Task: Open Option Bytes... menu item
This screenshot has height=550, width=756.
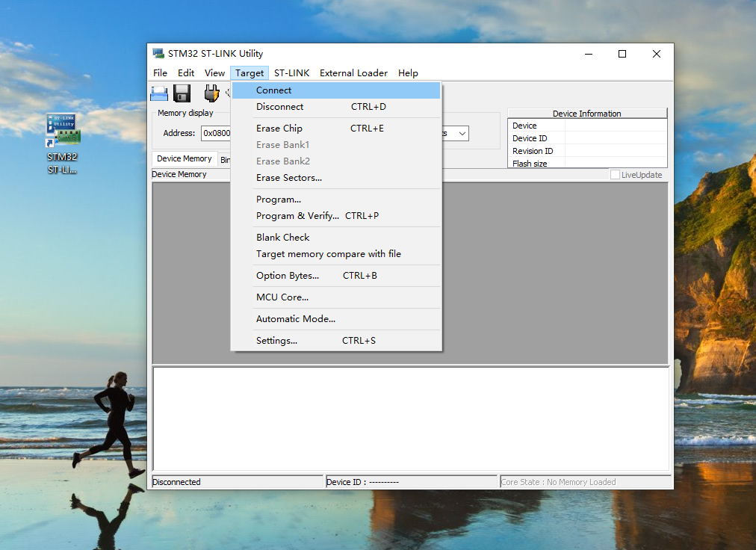Action: coord(336,276)
